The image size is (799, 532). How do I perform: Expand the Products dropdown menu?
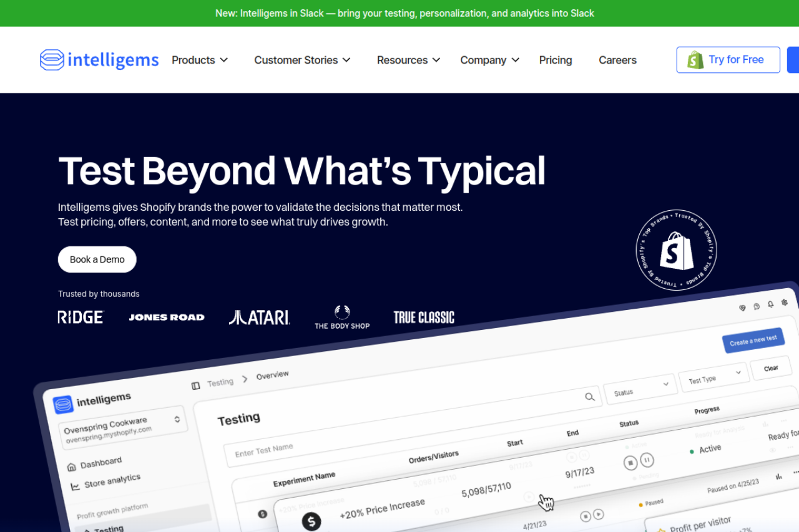tap(200, 60)
